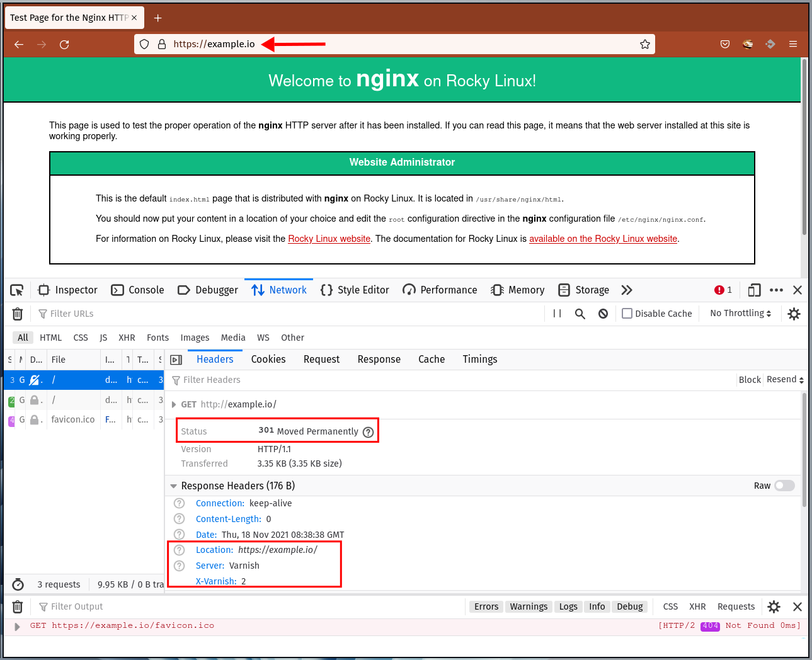Switch to the Console tab
Screen dimensions: 812x660
click(137, 290)
